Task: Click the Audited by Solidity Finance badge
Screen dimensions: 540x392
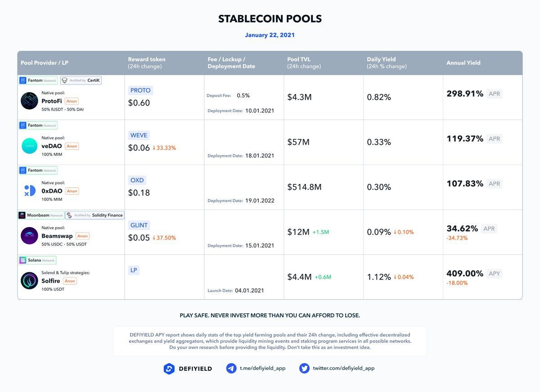Action: [x=95, y=215]
